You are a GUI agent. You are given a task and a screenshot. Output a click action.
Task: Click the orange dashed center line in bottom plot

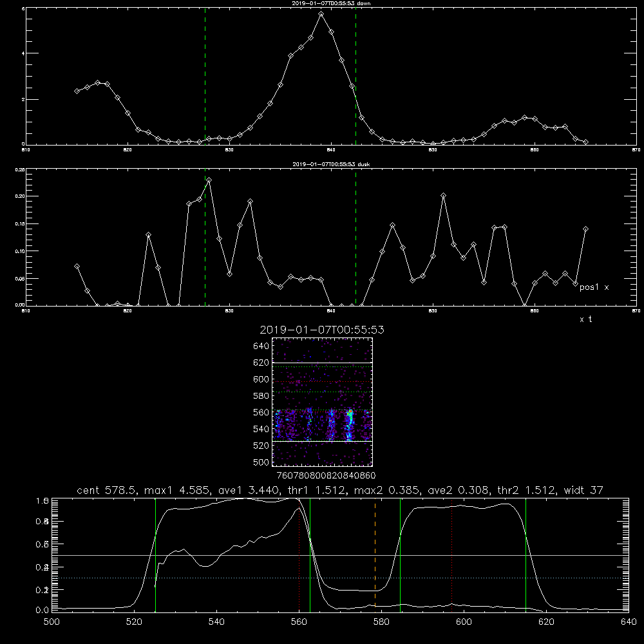click(375, 555)
